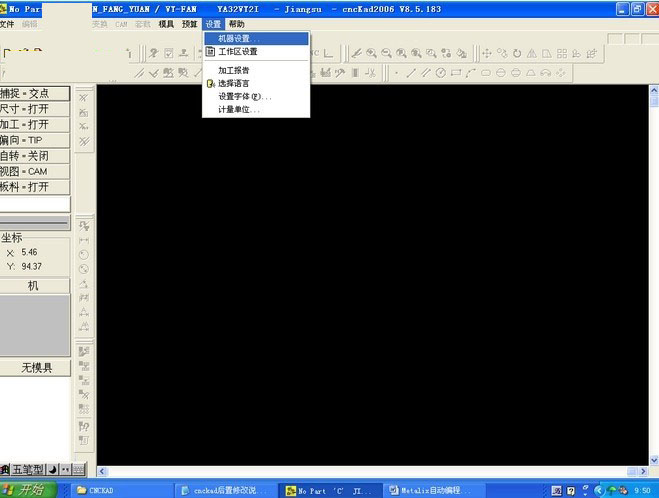Click the trapezoid shape tool
This screenshot has height=498, width=659.
tap(531, 73)
